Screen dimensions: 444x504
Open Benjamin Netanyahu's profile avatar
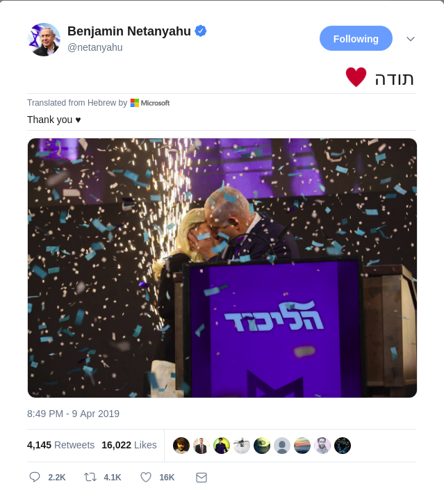point(43,40)
